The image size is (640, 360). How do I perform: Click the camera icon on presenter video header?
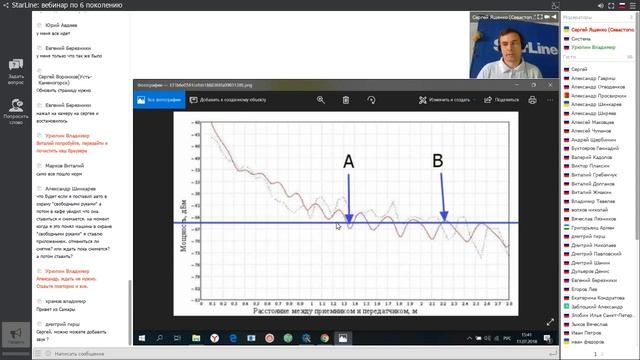pyautogui.click(x=547, y=17)
